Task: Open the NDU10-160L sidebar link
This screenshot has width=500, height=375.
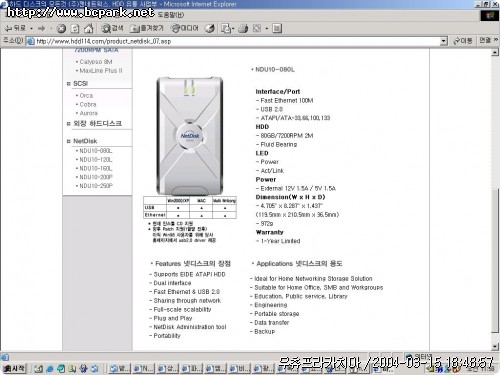Action: (96, 168)
